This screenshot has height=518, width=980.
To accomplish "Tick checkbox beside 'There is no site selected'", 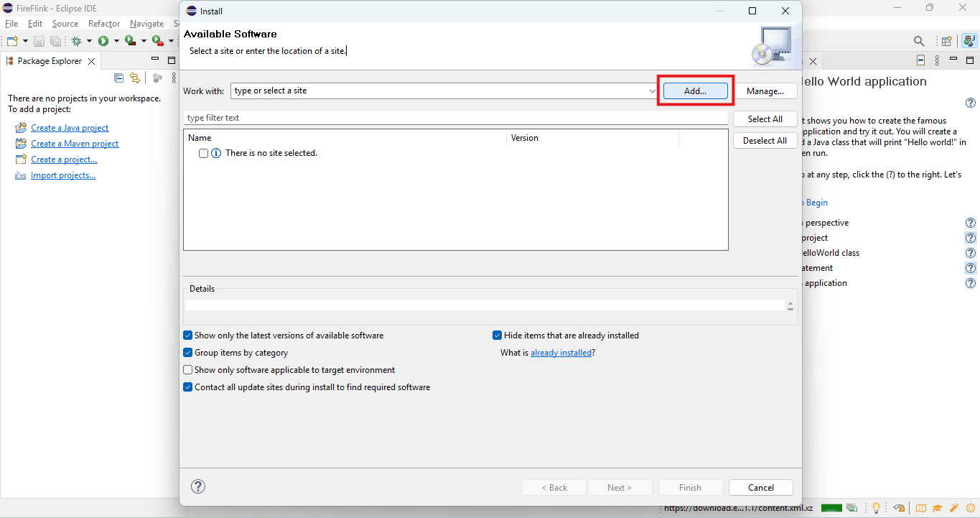I will (204, 153).
